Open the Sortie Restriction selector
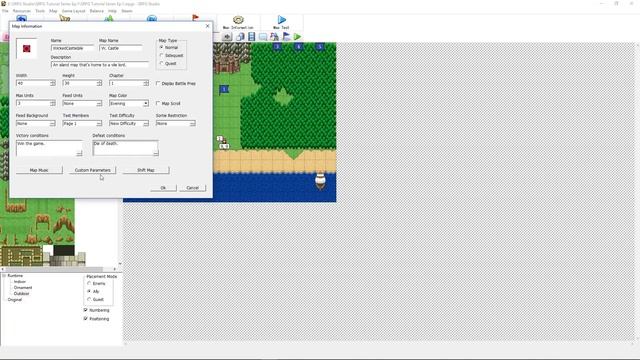This screenshot has height=360, width=640. point(192,123)
